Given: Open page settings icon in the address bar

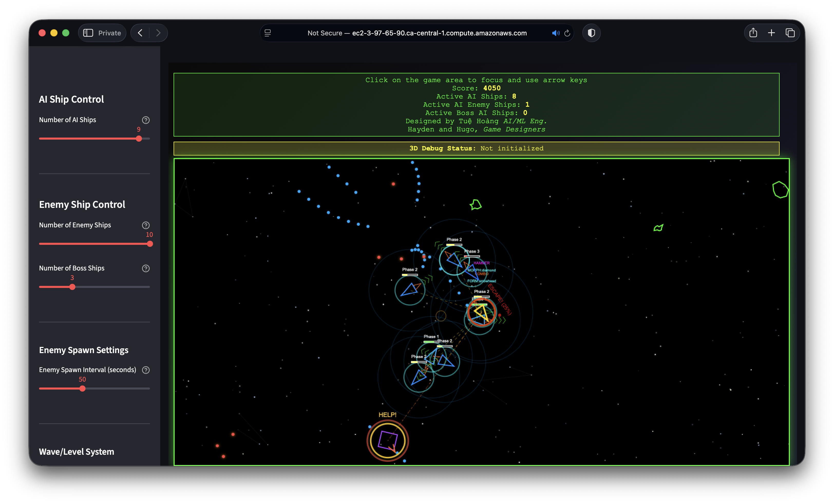Looking at the screenshot, I should point(268,33).
